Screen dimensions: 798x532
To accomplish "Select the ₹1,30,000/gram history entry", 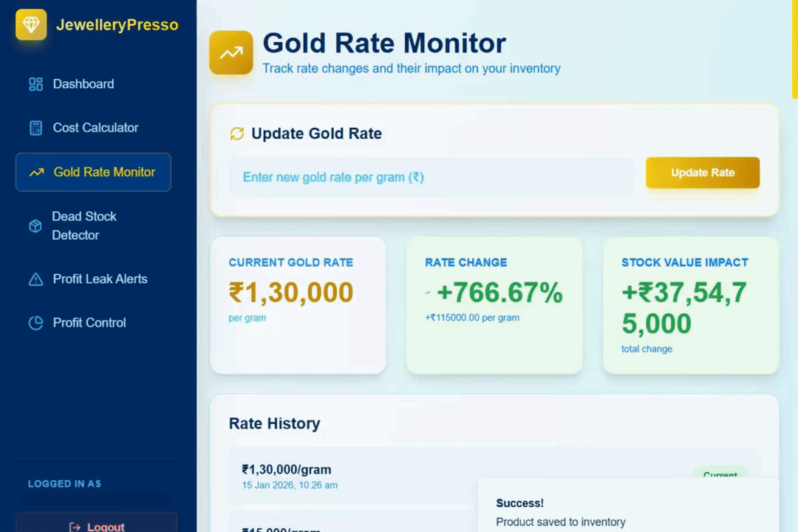I will (355, 475).
